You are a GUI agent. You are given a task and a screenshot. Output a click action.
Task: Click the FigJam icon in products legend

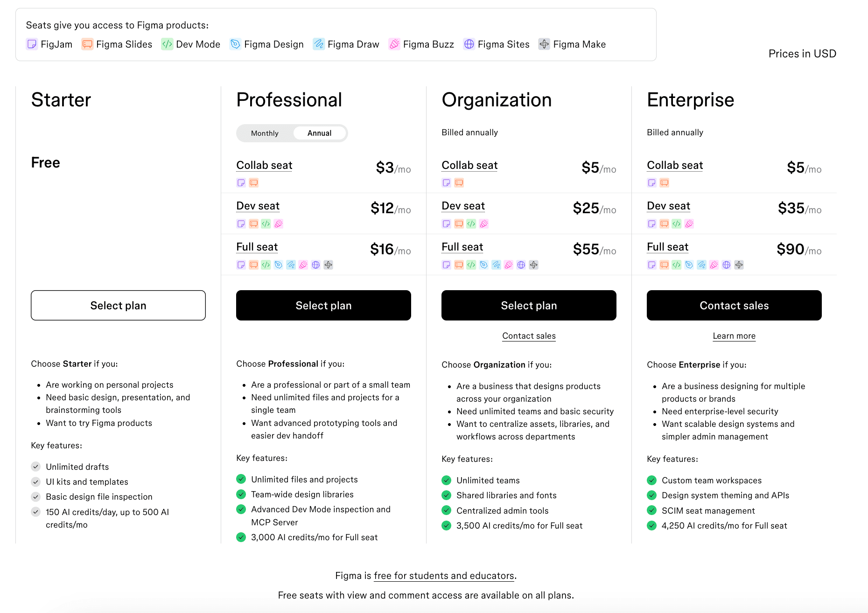[32, 44]
